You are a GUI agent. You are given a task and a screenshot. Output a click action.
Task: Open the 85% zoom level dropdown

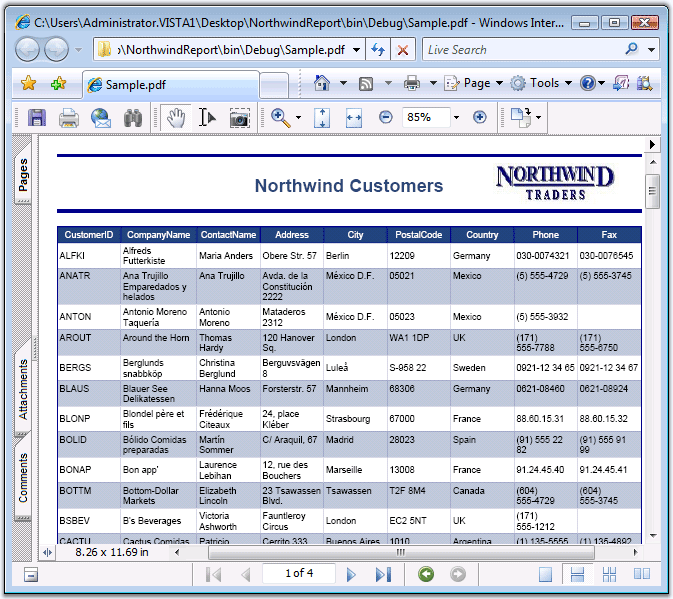coord(456,118)
